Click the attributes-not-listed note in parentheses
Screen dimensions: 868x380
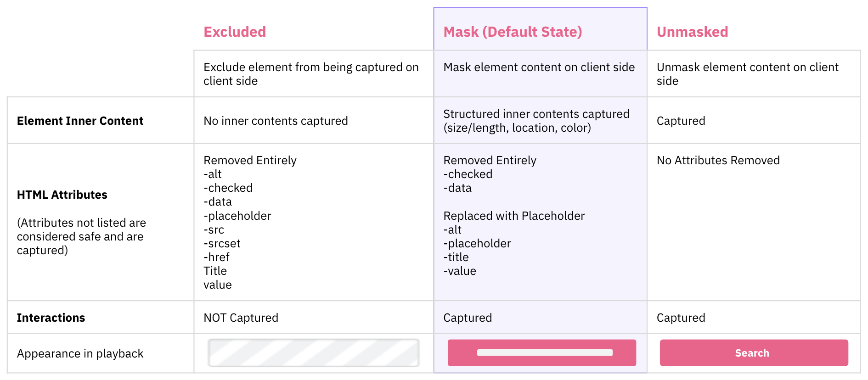[x=81, y=236]
